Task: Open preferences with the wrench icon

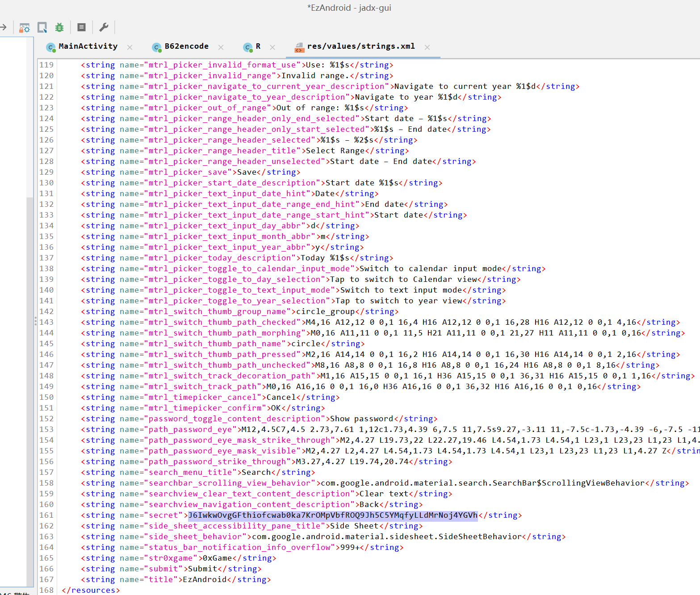Action: [104, 28]
